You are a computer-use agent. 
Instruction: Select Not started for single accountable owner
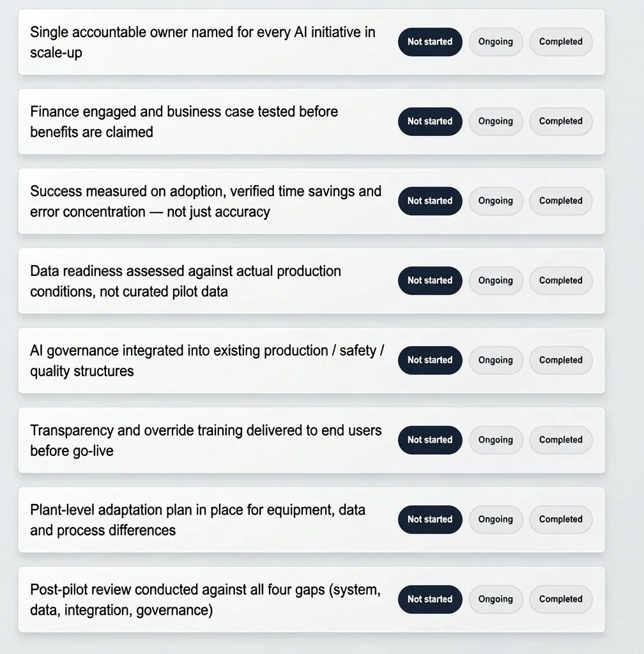pos(430,42)
